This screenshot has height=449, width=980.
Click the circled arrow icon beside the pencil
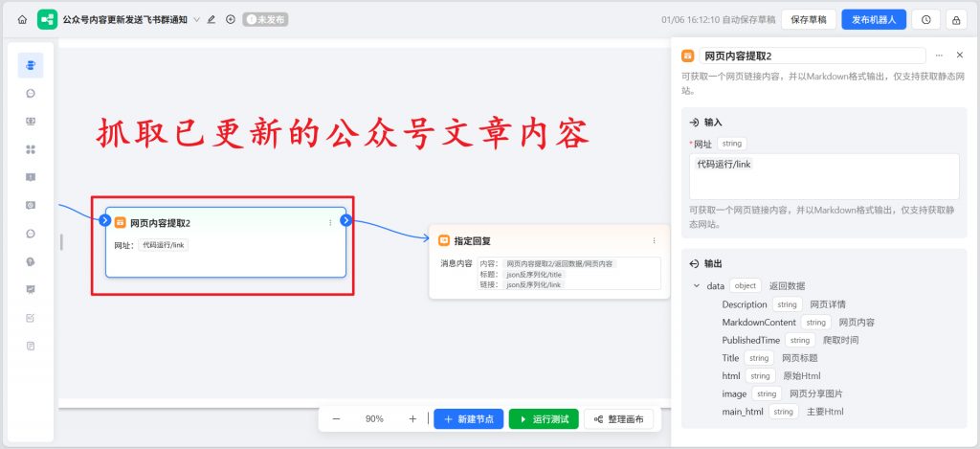[x=231, y=19]
